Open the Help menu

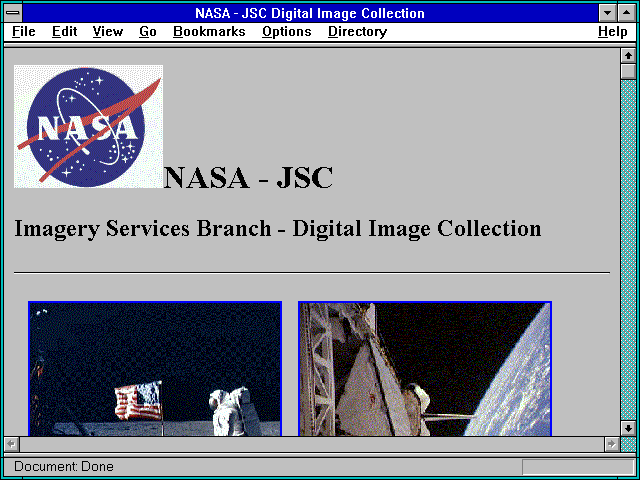613,32
